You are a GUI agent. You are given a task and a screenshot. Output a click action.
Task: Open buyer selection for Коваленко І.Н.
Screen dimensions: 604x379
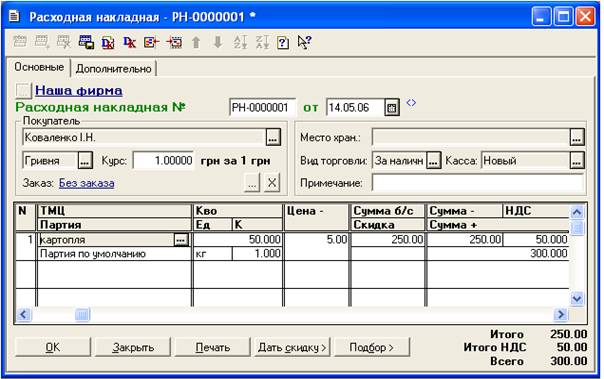[273, 138]
